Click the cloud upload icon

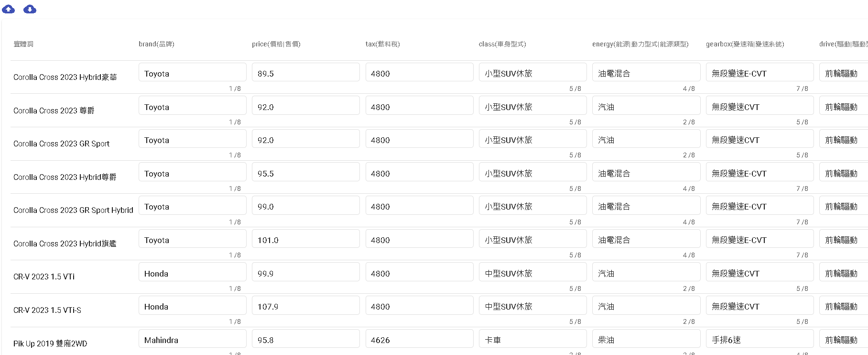pyautogui.click(x=9, y=9)
